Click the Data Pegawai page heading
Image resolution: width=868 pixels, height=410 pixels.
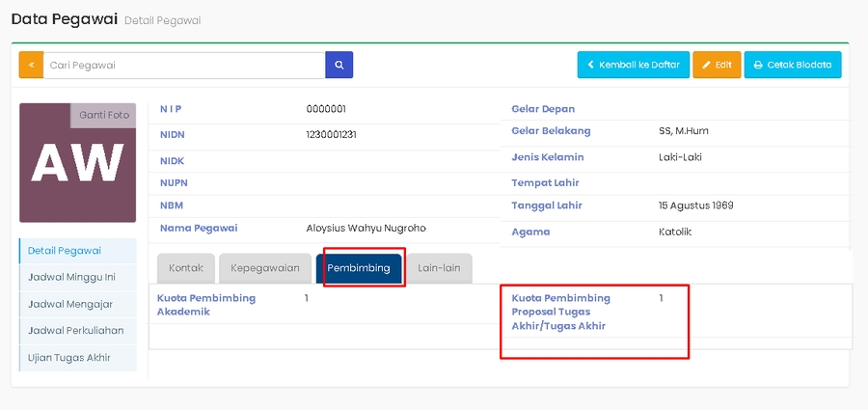(x=64, y=18)
